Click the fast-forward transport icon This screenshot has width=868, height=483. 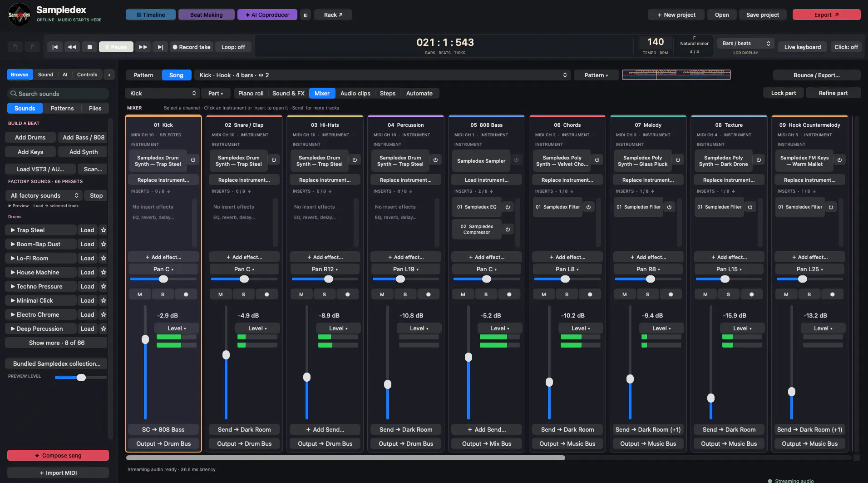143,47
